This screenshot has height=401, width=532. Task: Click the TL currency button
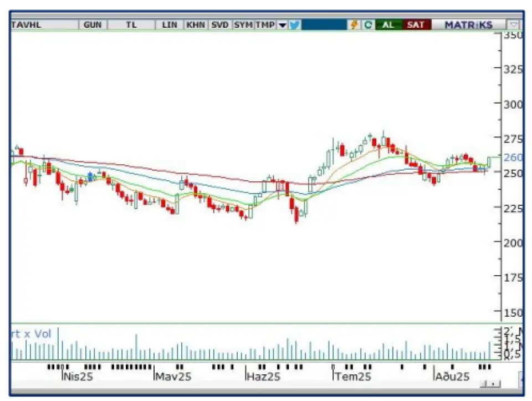pyautogui.click(x=131, y=25)
